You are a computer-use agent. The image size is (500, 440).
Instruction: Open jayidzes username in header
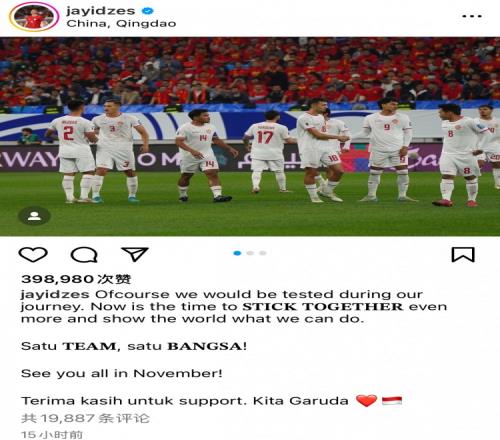(x=101, y=11)
